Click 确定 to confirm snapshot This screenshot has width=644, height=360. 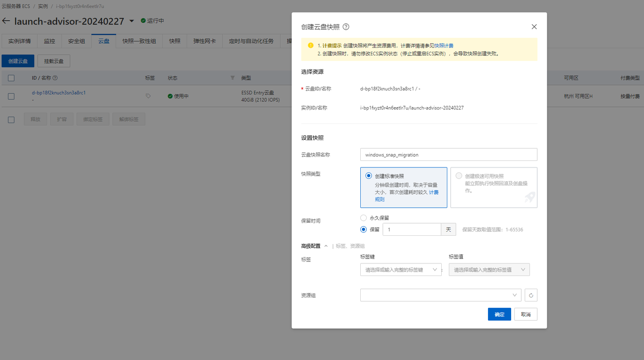(500, 314)
